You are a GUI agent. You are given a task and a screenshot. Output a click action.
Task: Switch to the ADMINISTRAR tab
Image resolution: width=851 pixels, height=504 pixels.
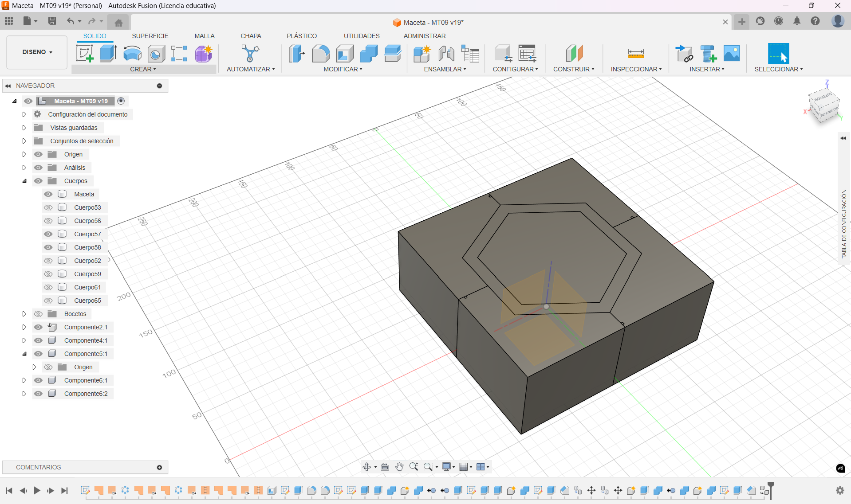pos(424,36)
